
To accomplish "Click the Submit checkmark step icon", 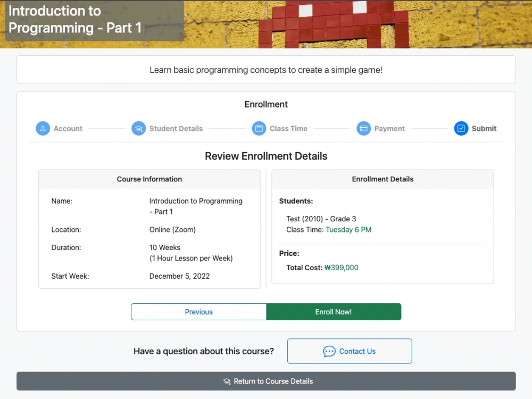I will (x=461, y=129).
